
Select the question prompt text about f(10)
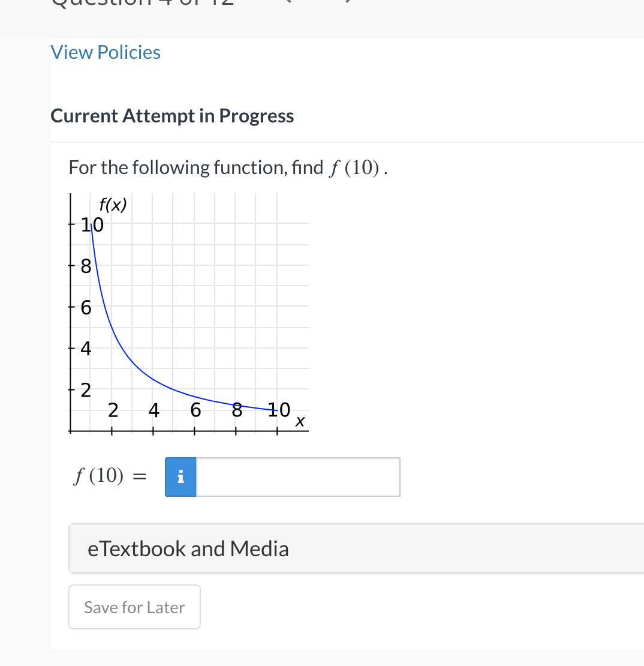pos(228,167)
